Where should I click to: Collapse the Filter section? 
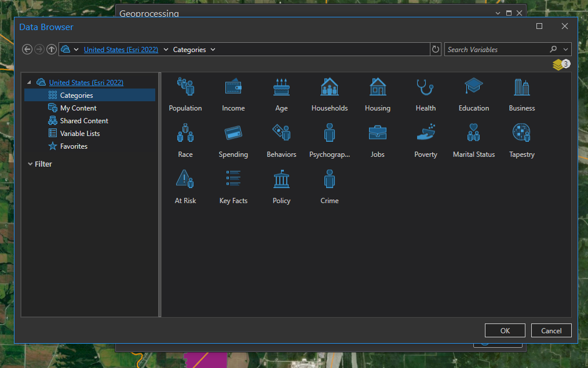[30, 164]
